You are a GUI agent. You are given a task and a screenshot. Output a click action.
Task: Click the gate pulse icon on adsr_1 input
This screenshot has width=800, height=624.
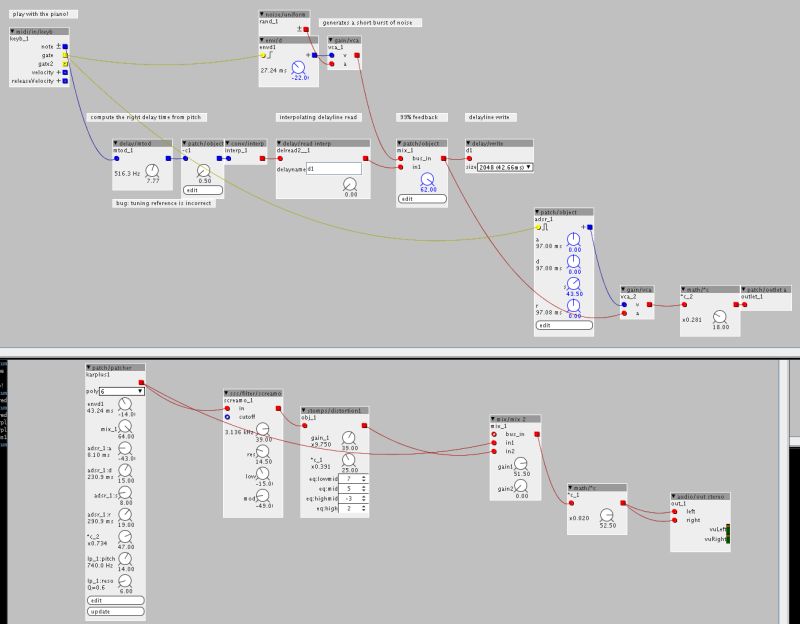click(x=546, y=227)
